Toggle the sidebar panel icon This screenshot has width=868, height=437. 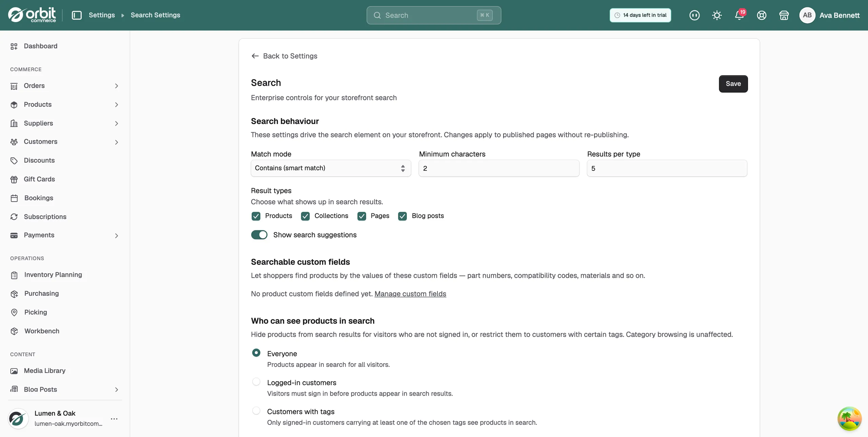click(77, 15)
